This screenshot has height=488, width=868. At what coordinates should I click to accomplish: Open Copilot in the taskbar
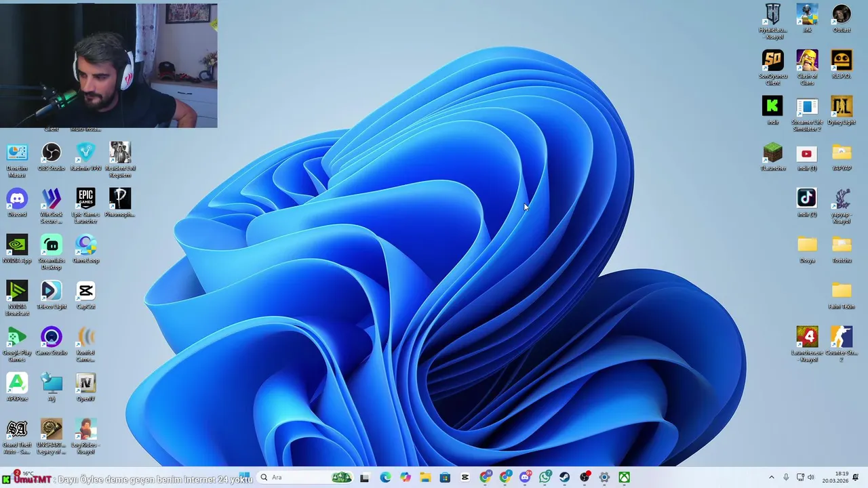coord(406,477)
